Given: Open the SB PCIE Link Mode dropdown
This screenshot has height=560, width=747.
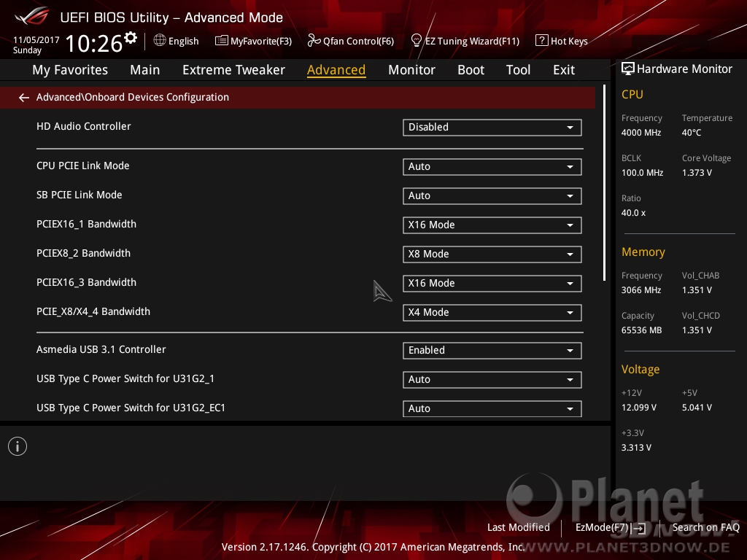Looking at the screenshot, I should pyautogui.click(x=492, y=195).
